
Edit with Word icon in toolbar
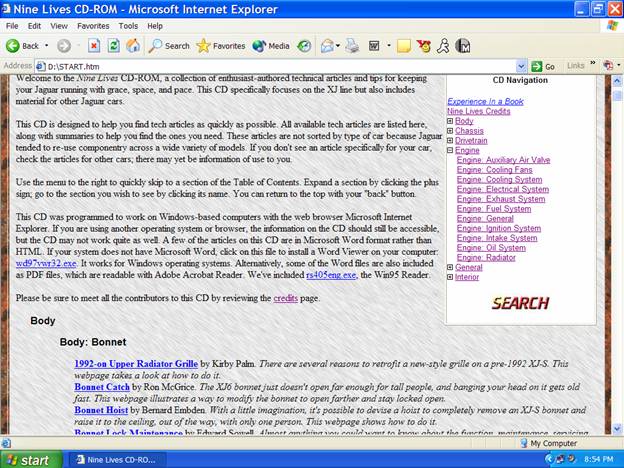pyautogui.click(x=374, y=46)
